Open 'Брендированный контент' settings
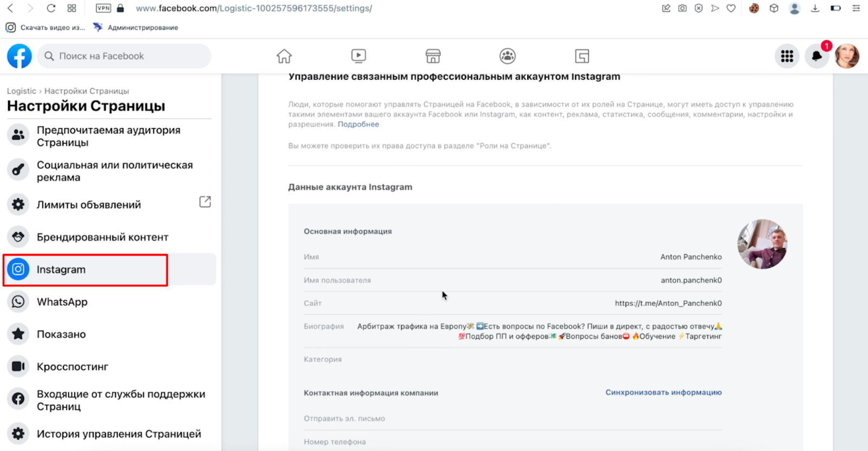The image size is (868, 451). (x=110, y=237)
